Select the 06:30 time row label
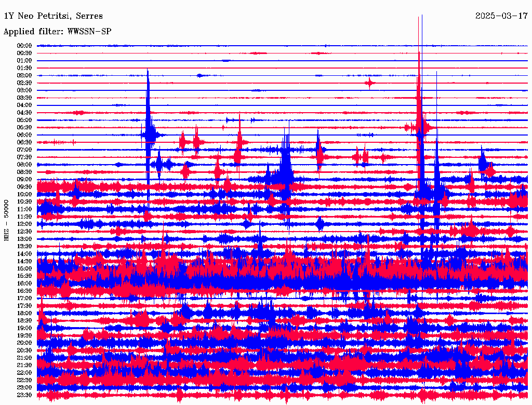 pos(24,142)
